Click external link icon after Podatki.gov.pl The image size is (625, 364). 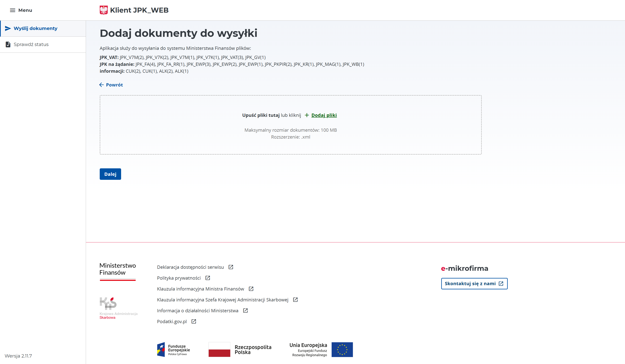click(194, 322)
